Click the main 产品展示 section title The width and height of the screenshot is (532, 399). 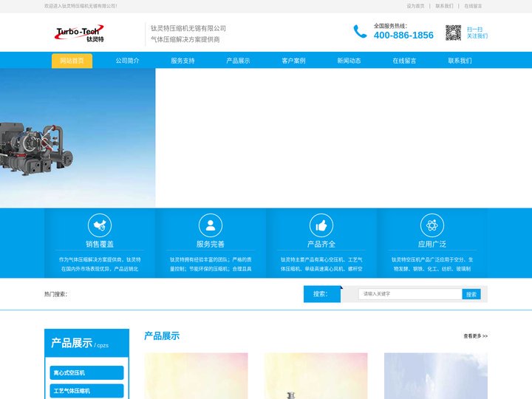pyautogui.click(x=162, y=336)
